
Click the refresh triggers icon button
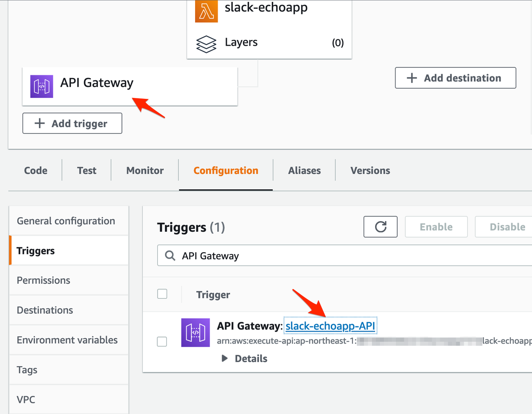(x=380, y=227)
